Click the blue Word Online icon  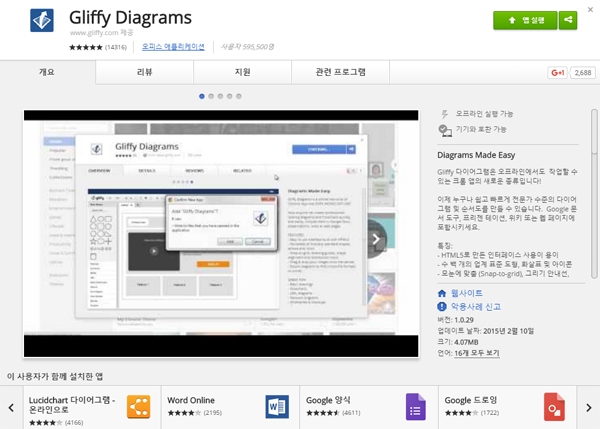(x=277, y=407)
